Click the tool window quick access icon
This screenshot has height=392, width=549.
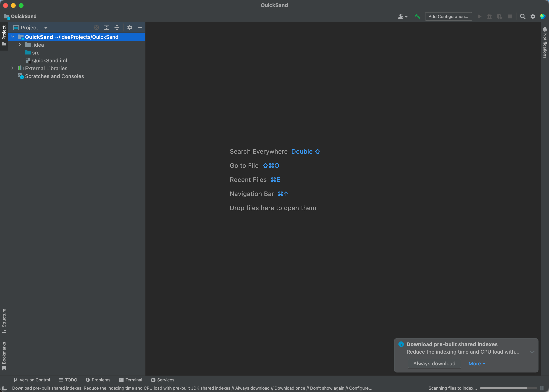pyautogui.click(x=5, y=388)
